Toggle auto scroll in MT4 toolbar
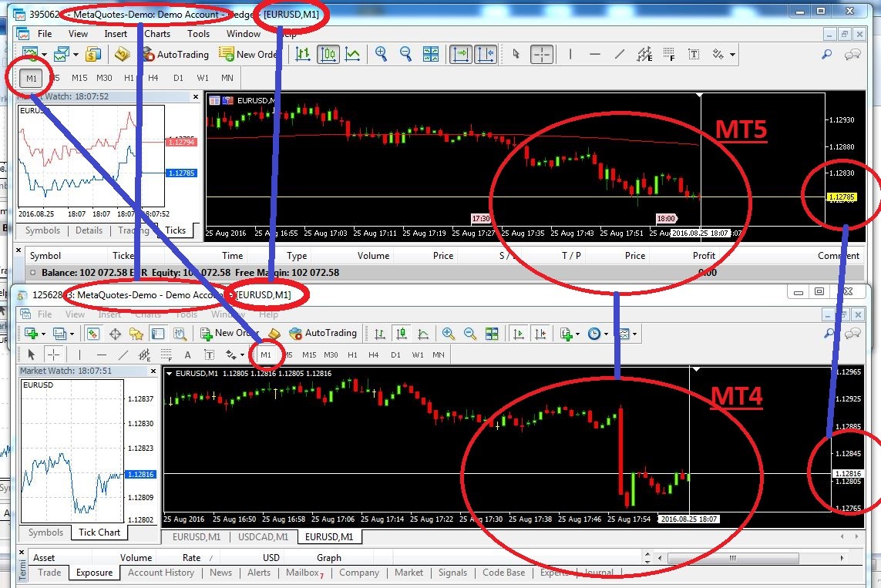 pos(519,334)
